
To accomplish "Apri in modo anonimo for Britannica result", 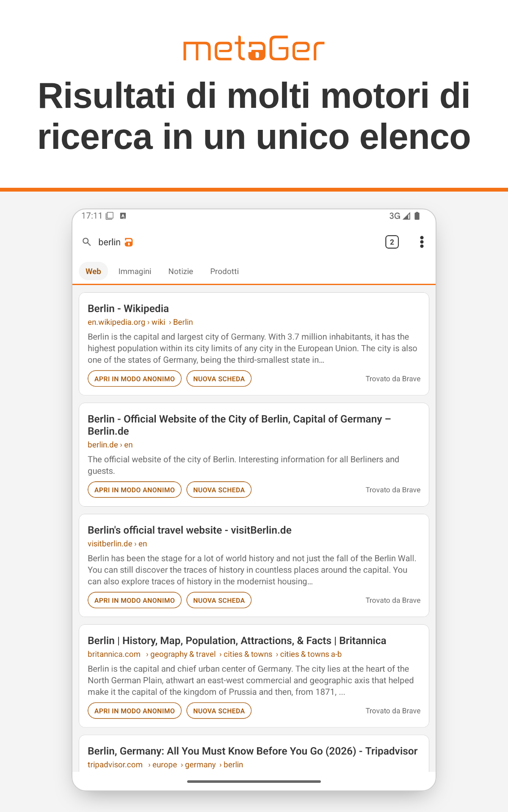I will [135, 710].
